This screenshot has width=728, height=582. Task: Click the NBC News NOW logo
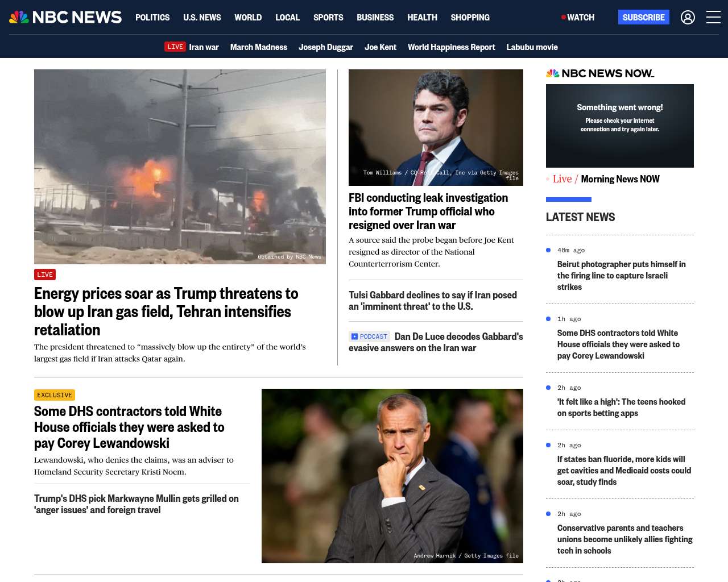click(x=600, y=73)
